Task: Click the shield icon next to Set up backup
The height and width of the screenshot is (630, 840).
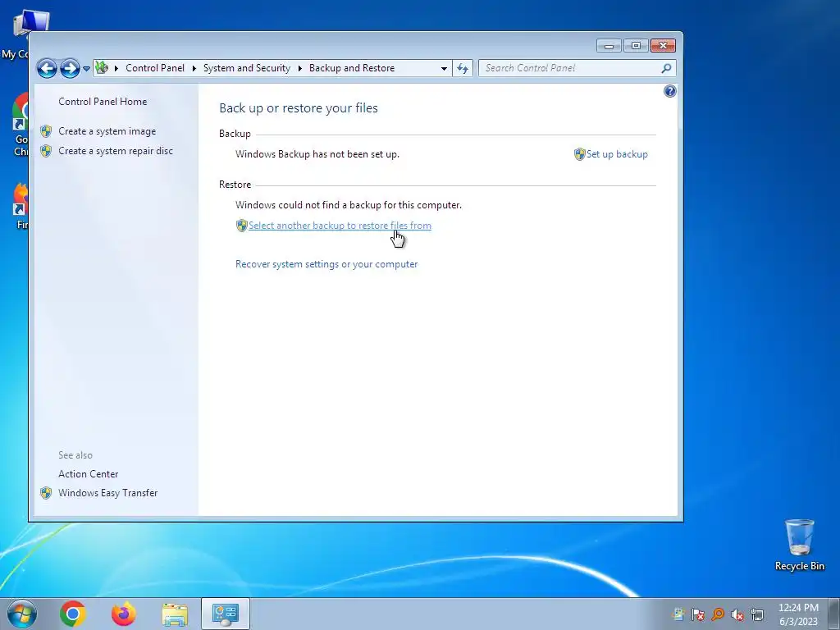Action: coord(579,154)
